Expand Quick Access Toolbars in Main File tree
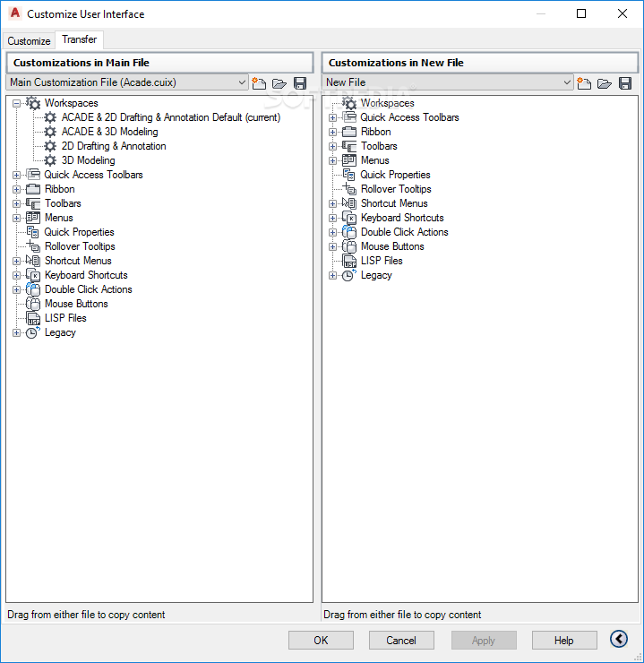Image resolution: width=644 pixels, height=663 pixels. (x=16, y=175)
